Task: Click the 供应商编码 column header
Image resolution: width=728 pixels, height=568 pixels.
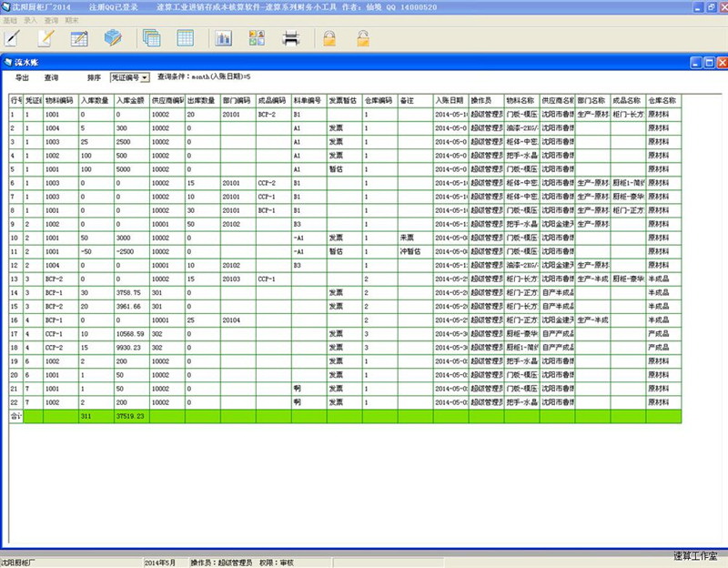Action: (x=167, y=100)
